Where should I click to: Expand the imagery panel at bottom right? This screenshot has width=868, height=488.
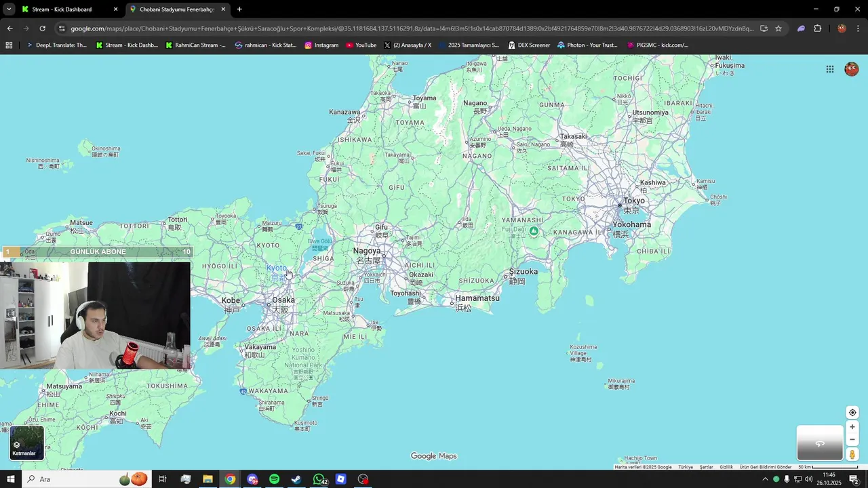[x=820, y=443]
